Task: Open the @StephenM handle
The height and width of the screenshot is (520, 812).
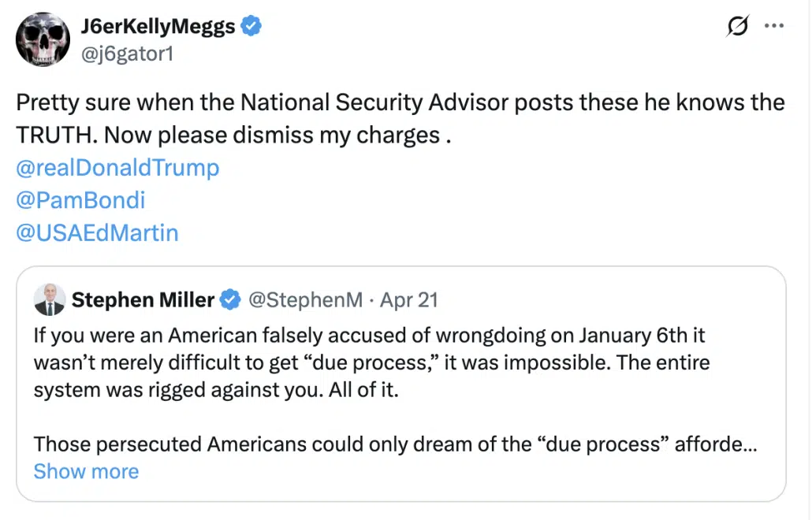Action: point(306,299)
